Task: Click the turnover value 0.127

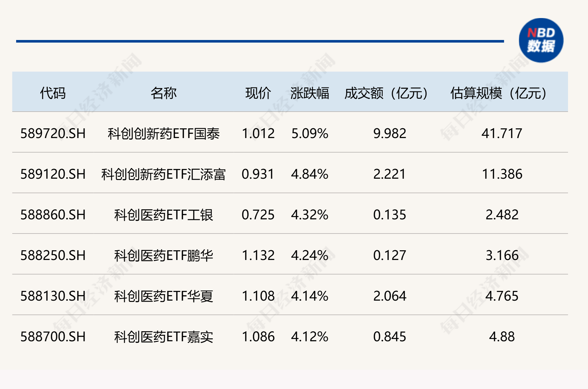Action: pos(390,255)
